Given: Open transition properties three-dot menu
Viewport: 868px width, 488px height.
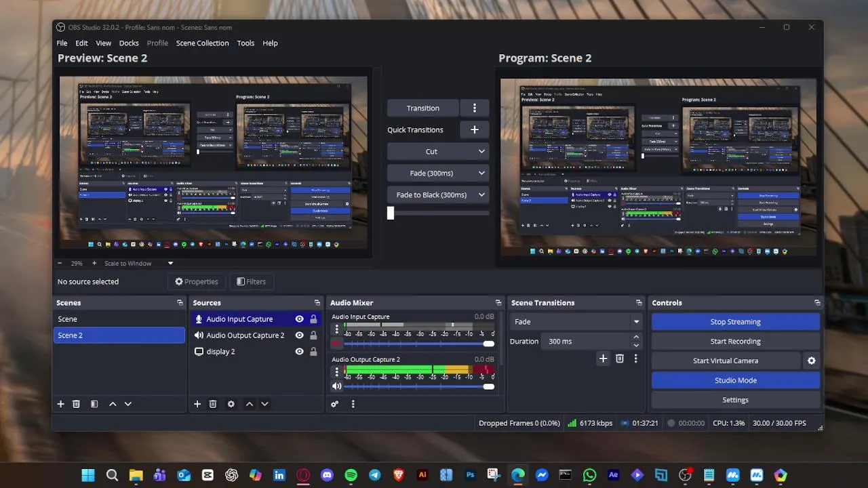Looking at the screenshot, I should [635, 359].
